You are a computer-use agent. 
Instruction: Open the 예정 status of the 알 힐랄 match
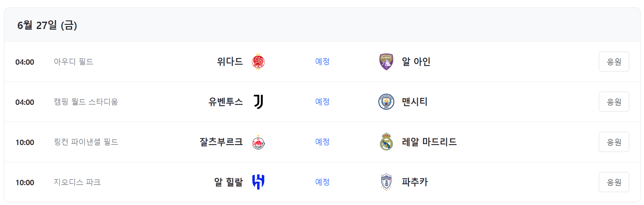[322, 182]
